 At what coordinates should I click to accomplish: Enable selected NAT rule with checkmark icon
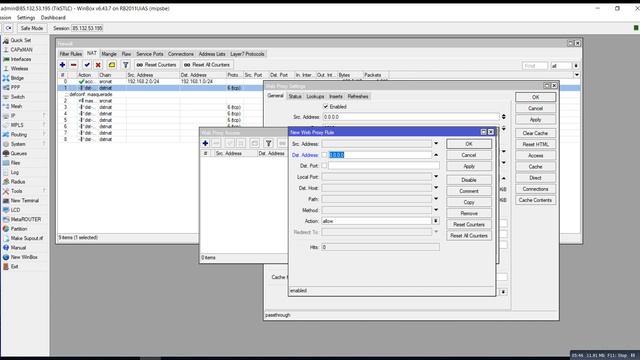(x=87, y=65)
